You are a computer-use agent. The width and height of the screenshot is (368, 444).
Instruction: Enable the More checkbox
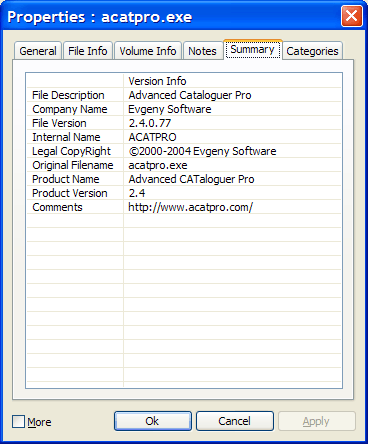pyautogui.click(x=18, y=421)
